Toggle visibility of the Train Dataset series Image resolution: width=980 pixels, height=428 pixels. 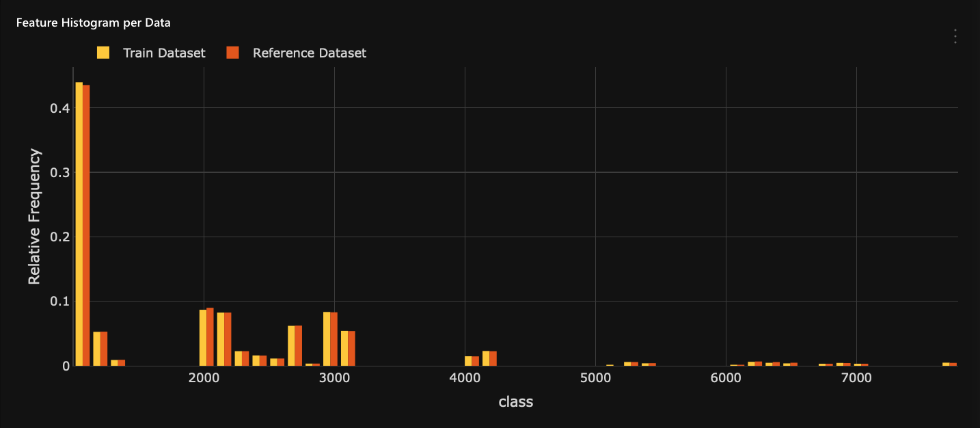click(x=163, y=53)
